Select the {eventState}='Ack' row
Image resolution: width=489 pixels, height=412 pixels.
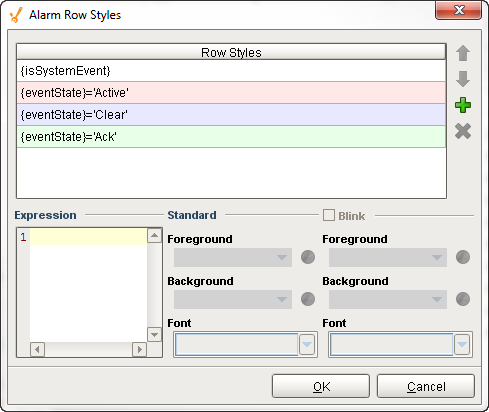[231, 137]
